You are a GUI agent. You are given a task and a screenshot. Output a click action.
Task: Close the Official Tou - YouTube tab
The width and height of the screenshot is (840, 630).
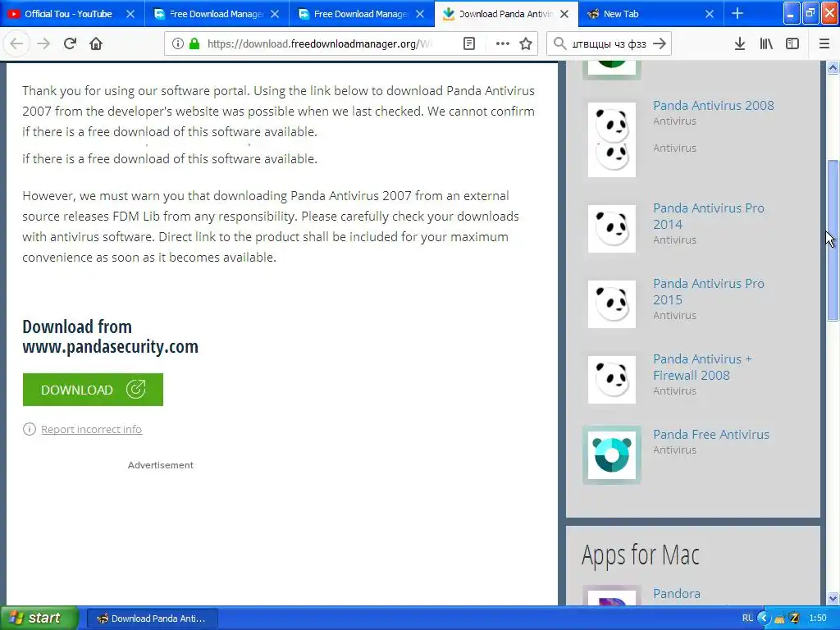click(130, 15)
